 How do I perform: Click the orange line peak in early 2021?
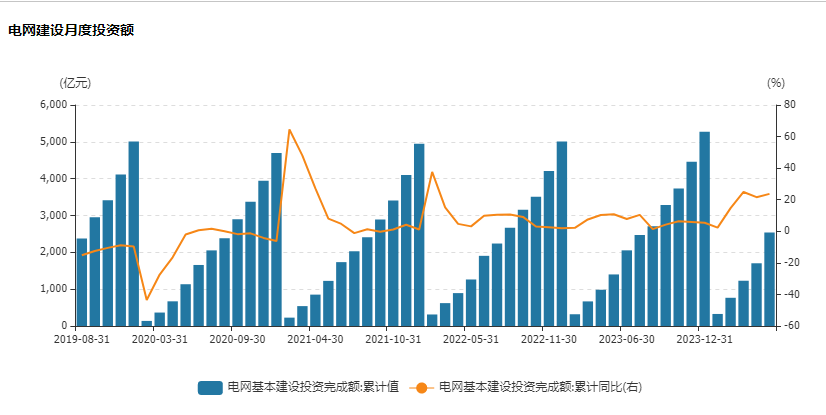[289, 129]
